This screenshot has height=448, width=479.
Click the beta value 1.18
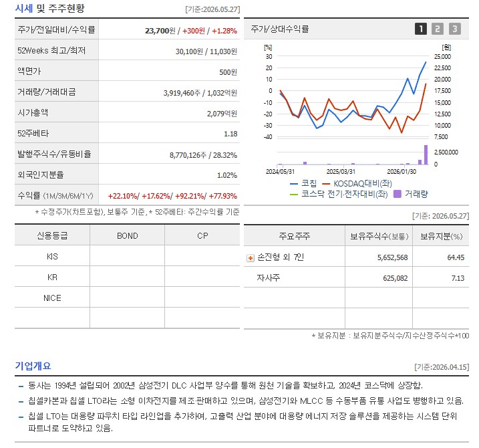click(x=230, y=134)
